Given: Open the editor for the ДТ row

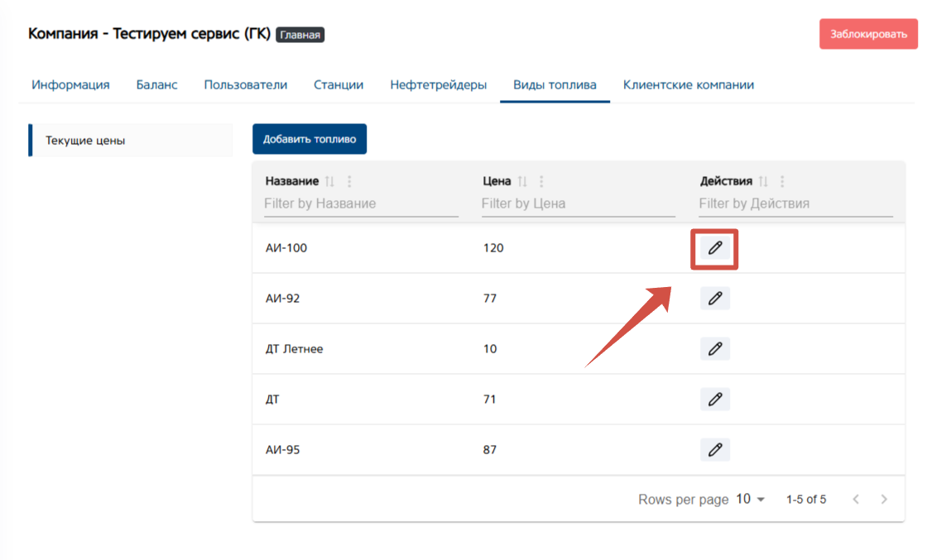Looking at the screenshot, I should tap(715, 400).
